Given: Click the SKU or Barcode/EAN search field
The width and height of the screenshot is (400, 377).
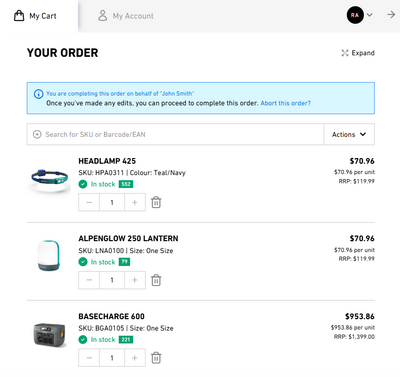Looking at the screenshot, I should pos(175,134).
